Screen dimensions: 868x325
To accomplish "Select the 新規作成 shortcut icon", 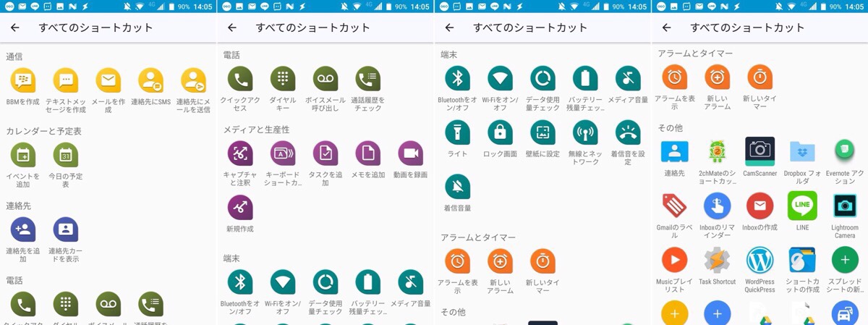I will 240,207.
